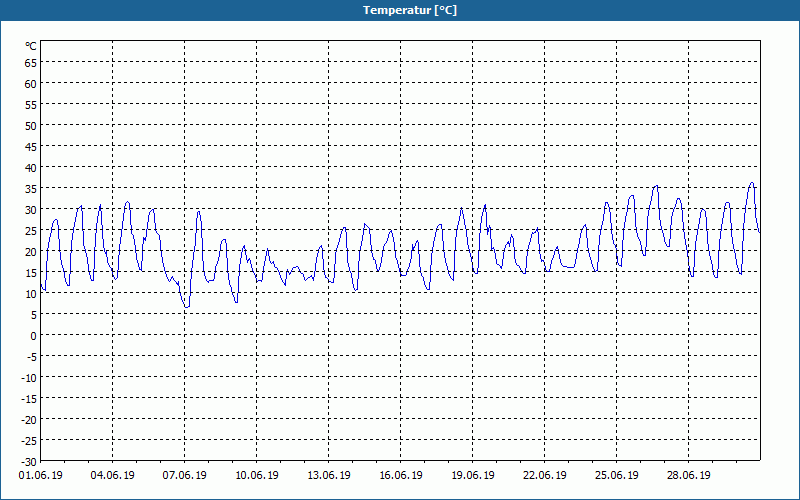Select the 5 y-axis value

tap(34, 315)
